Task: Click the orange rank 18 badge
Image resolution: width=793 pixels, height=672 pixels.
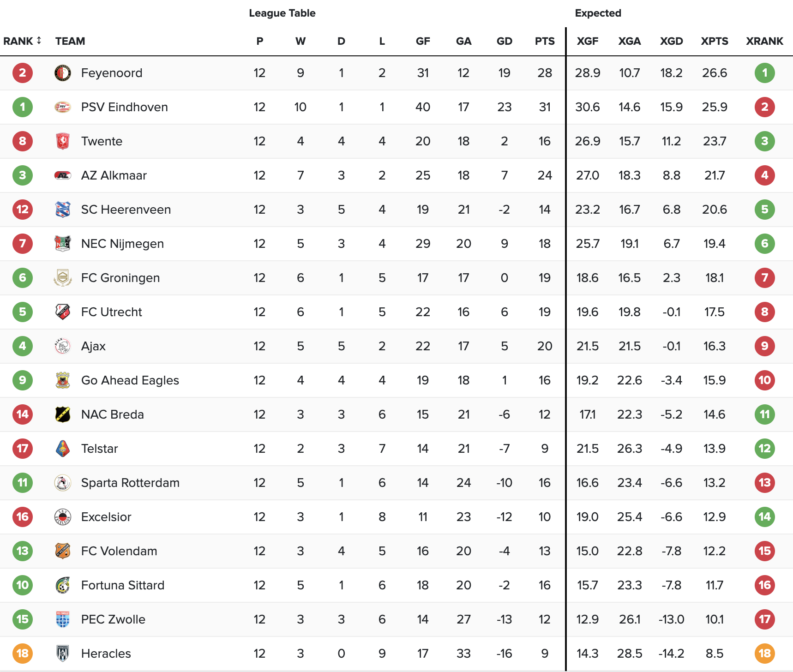Action: 23,654
